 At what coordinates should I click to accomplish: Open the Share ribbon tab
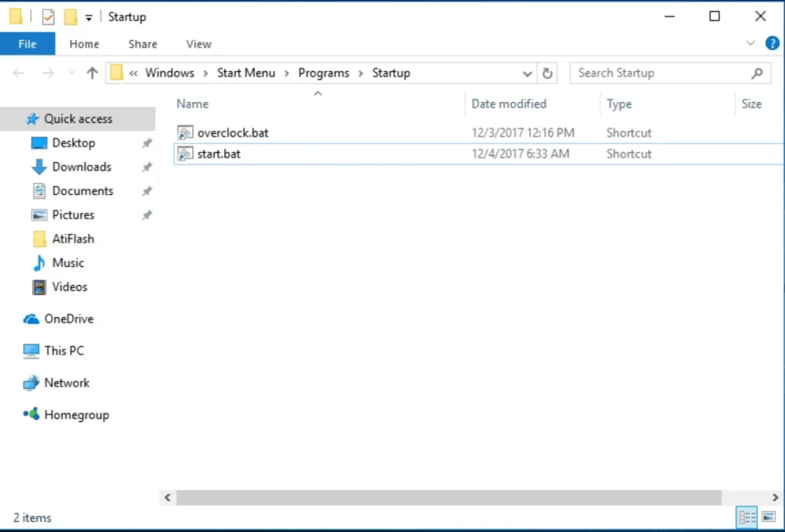tap(143, 44)
